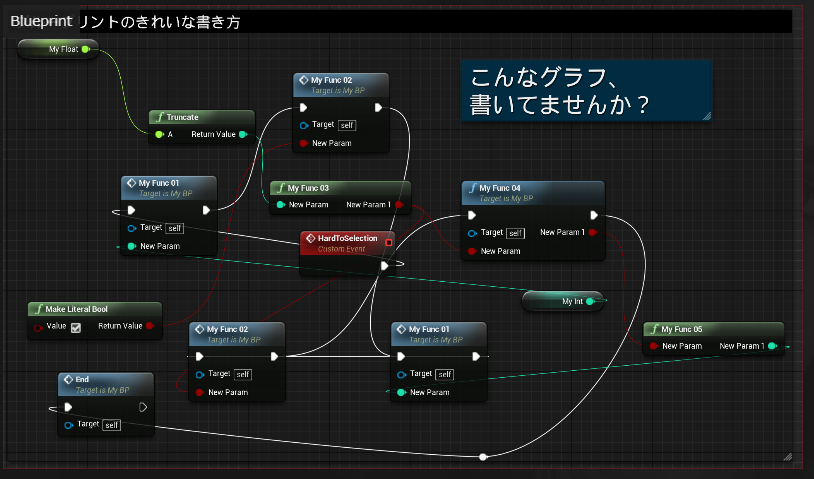Click My Func 03's New Param input pin
The width and height of the screenshot is (814, 479).
[280, 205]
